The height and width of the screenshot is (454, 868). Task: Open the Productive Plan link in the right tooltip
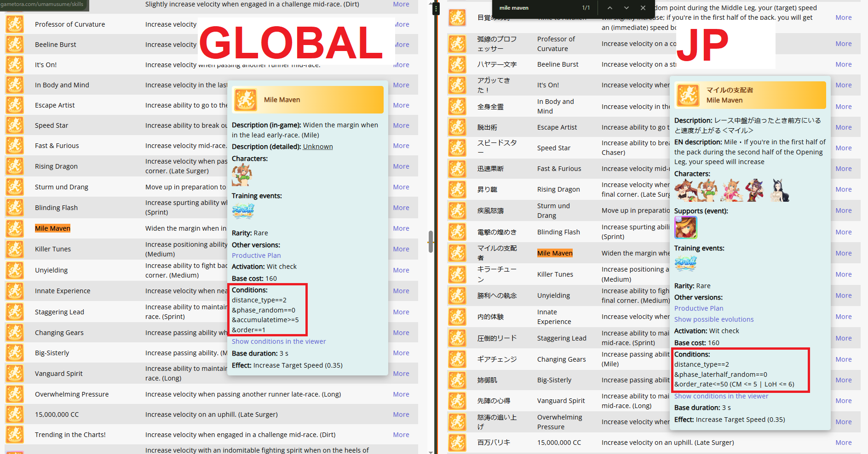point(699,308)
